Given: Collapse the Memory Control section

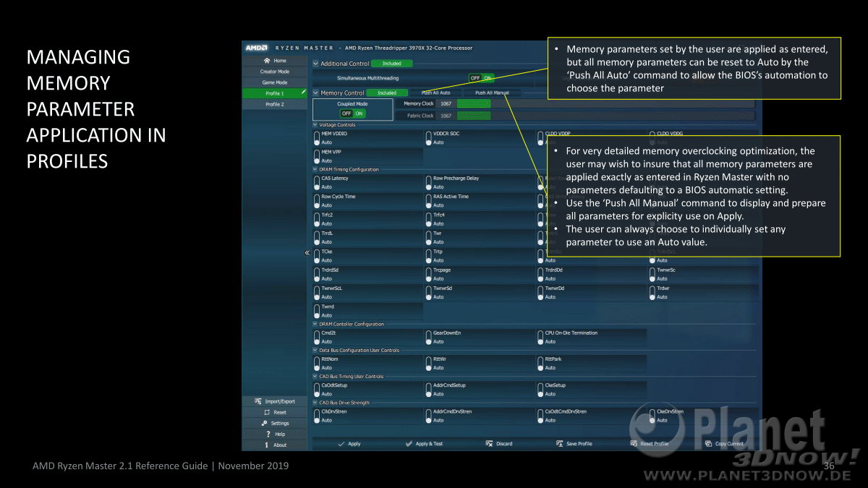Looking at the screenshot, I should 315,93.
